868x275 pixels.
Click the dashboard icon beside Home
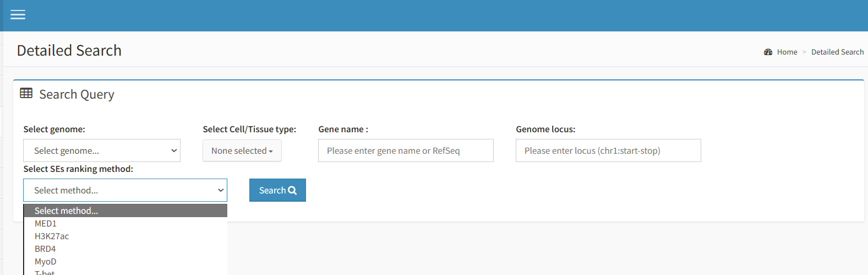point(768,52)
